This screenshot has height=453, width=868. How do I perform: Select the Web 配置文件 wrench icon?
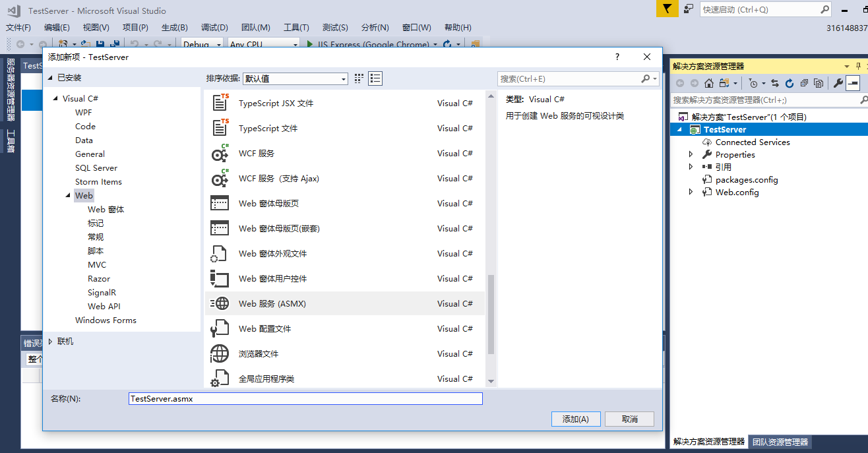(219, 328)
